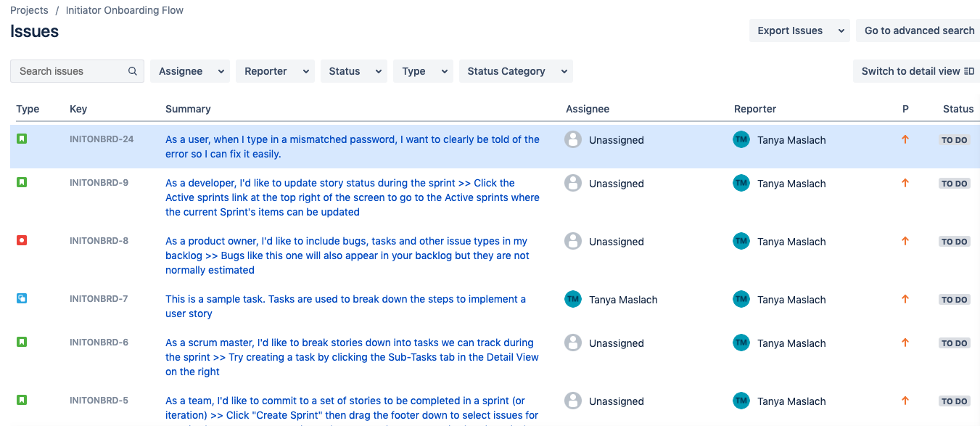Click the priority arrow icon for INITONBRD-8
The height and width of the screenshot is (426, 980).
click(905, 241)
